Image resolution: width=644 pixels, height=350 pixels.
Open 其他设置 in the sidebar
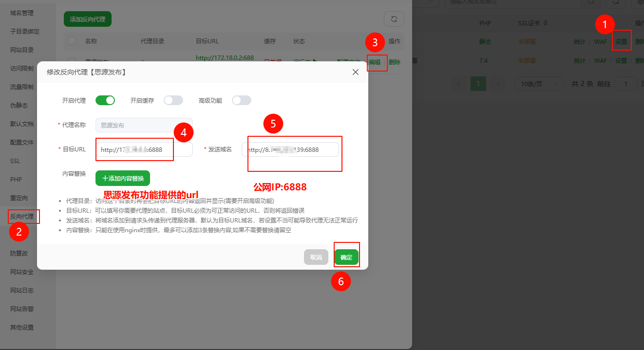(22, 327)
